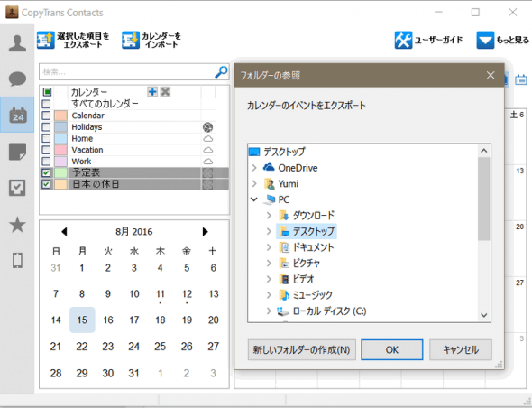Open the Bookmarks star section
532x408 pixels.
click(x=17, y=224)
